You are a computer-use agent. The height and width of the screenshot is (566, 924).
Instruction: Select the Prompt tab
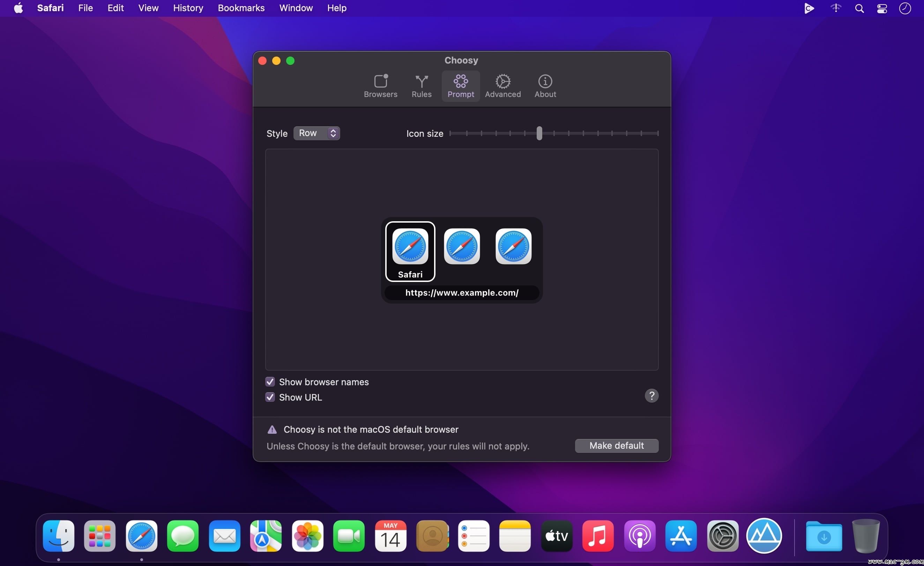(461, 86)
